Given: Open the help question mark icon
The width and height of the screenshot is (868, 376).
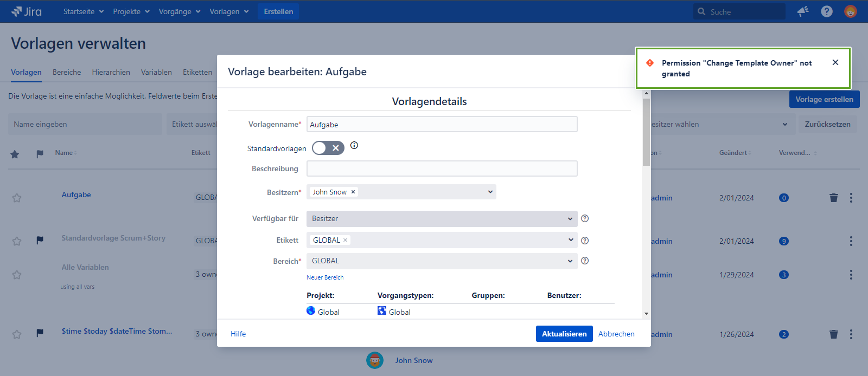Looking at the screenshot, I should click(x=826, y=11).
